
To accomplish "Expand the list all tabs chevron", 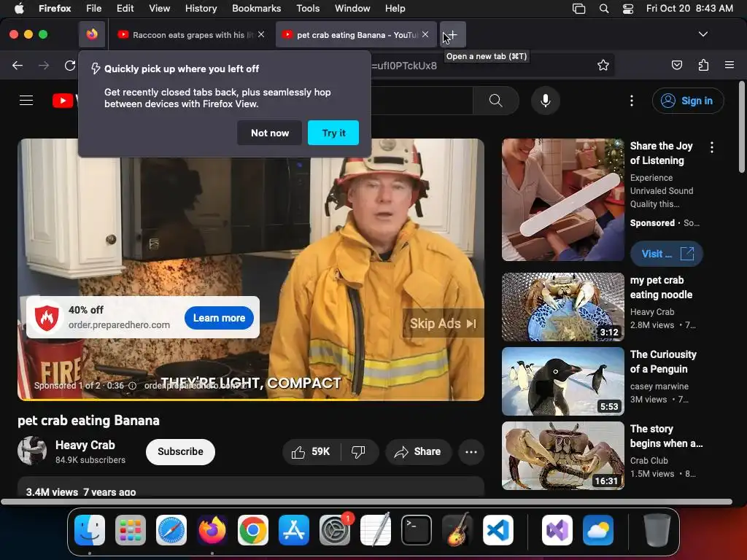I will [703, 34].
